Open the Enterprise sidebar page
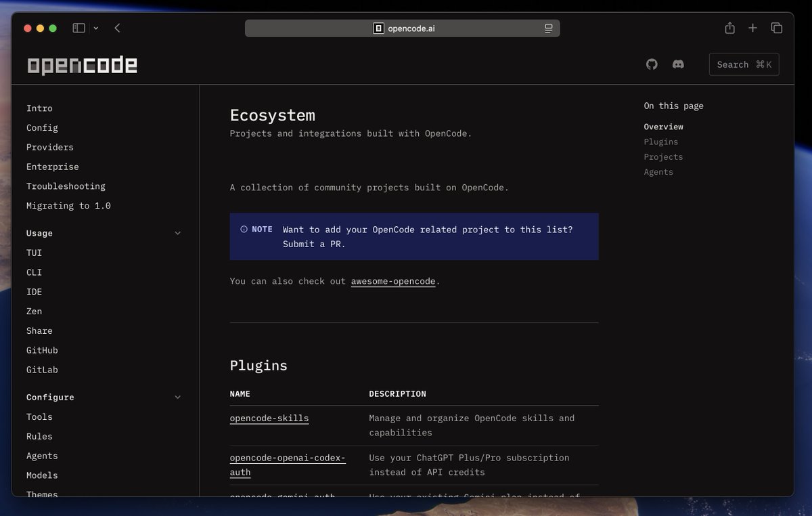The height and width of the screenshot is (516, 812). [53, 167]
